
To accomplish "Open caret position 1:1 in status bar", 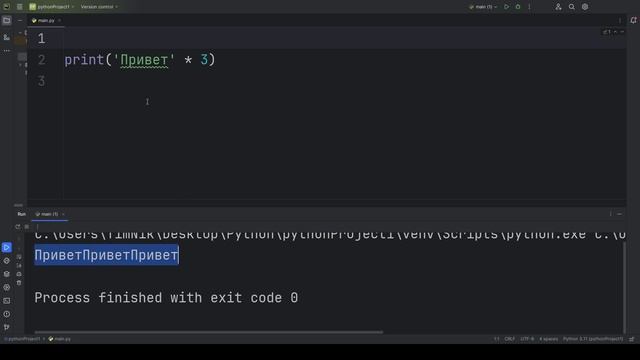I will (x=496, y=339).
